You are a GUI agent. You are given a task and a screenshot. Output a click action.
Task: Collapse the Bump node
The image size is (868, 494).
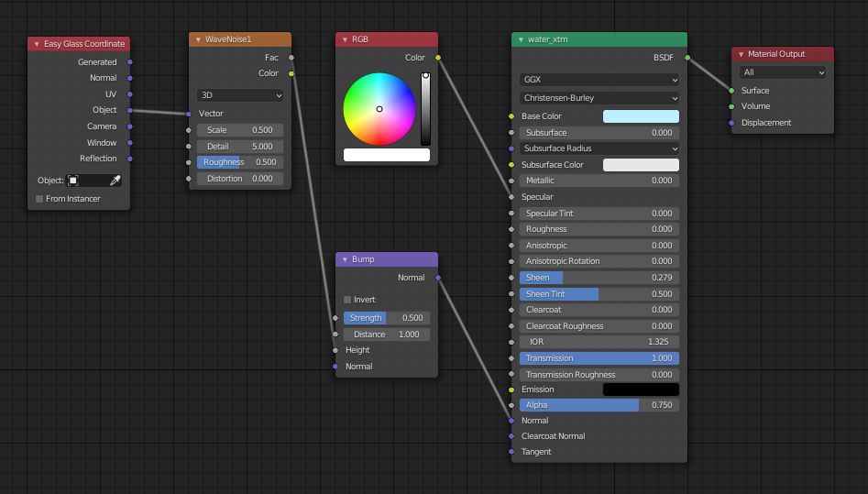345,259
